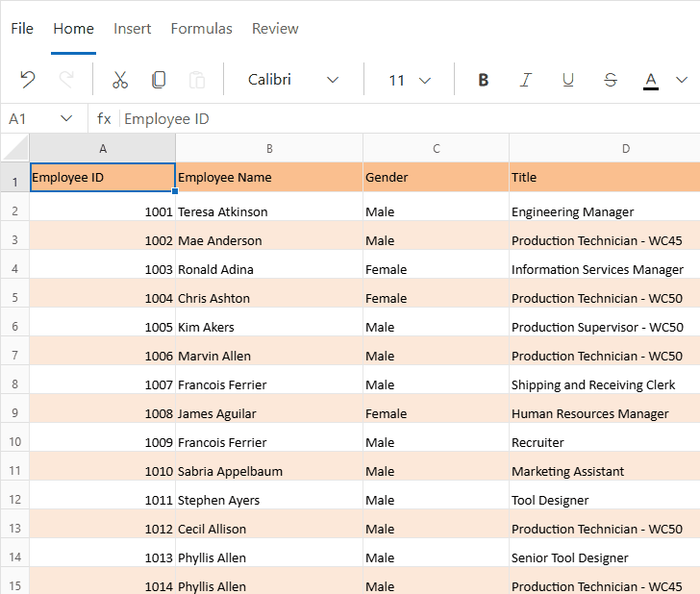The width and height of the screenshot is (700, 594).
Task: Open the A1 Name Box dropdown
Action: [66, 119]
